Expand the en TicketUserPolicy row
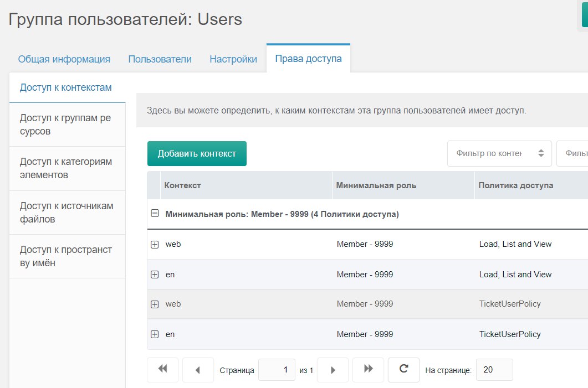The width and height of the screenshot is (588, 388). pyautogui.click(x=155, y=334)
